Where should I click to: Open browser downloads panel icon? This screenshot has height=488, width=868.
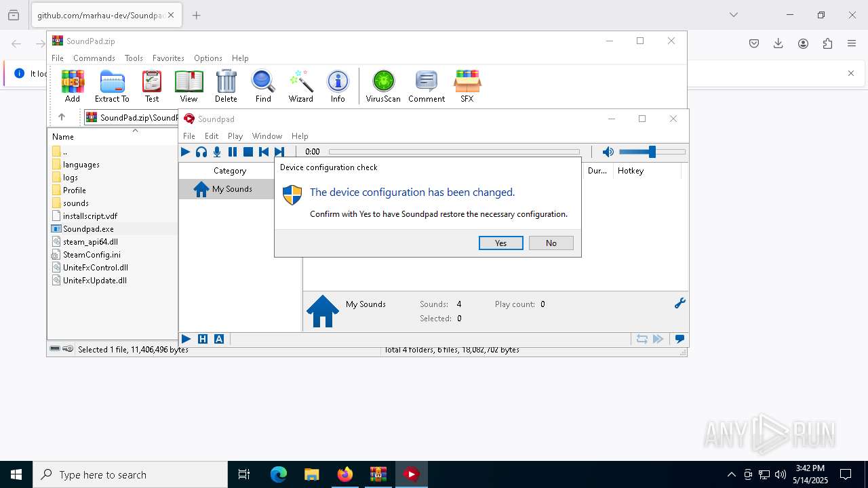[778, 43]
